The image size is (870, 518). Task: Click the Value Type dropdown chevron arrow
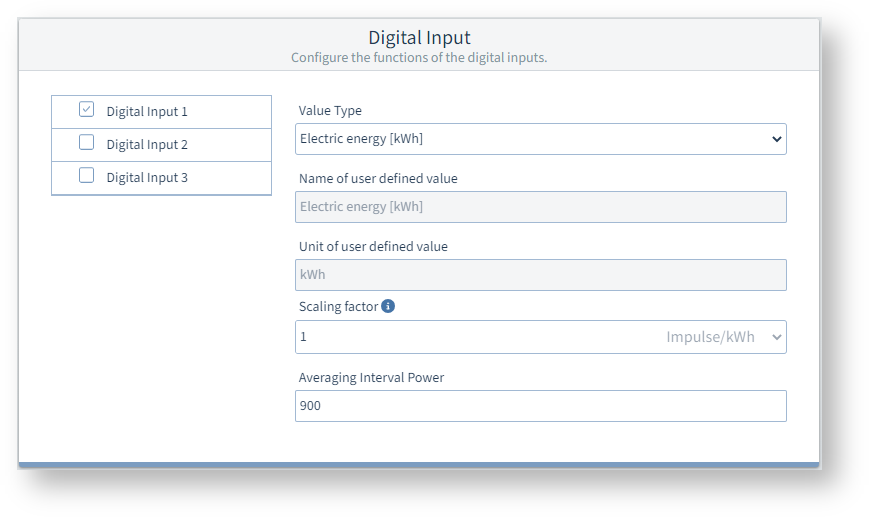pyautogui.click(x=777, y=139)
